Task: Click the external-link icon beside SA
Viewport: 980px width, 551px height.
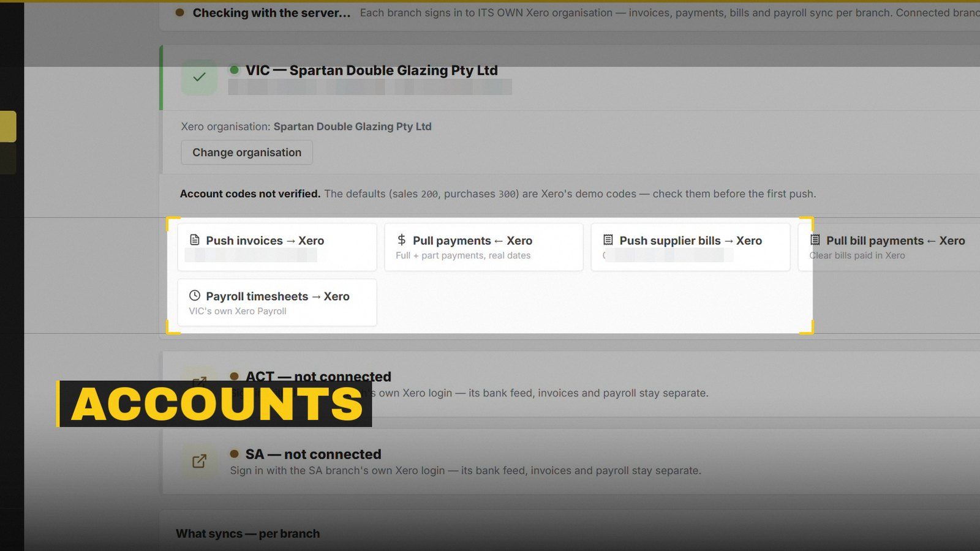Action: click(x=199, y=461)
